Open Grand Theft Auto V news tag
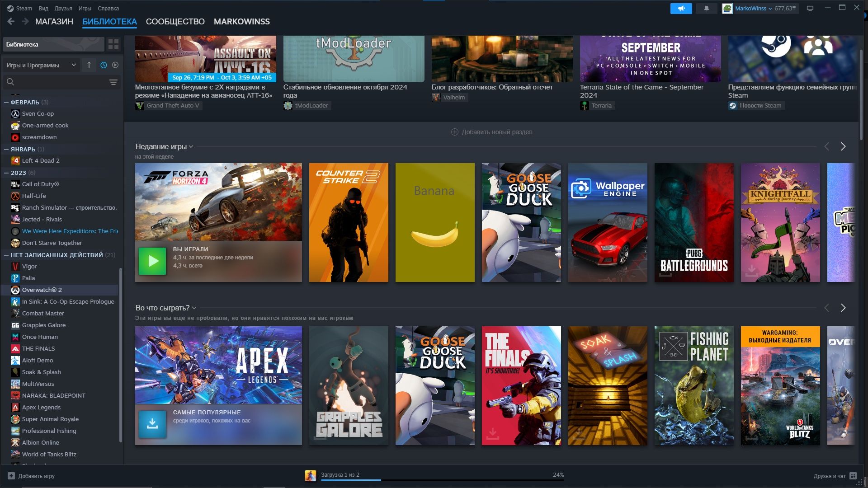868x488 pixels. (168, 106)
